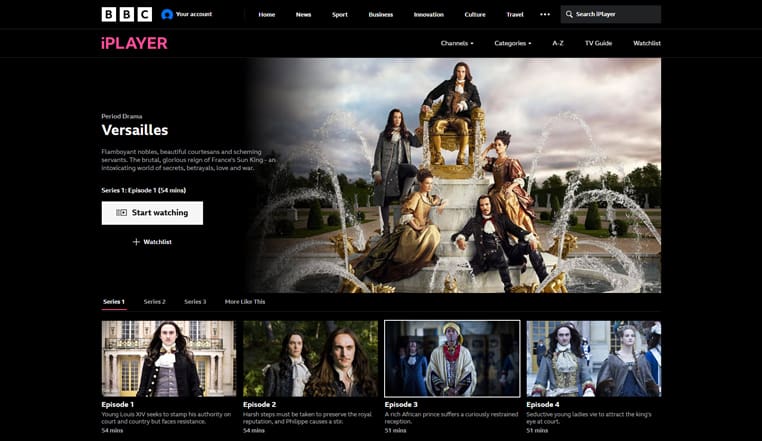Click the Episode 3 description about African prince
The height and width of the screenshot is (441, 762).
pyautogui.click(x=451, y=418)
